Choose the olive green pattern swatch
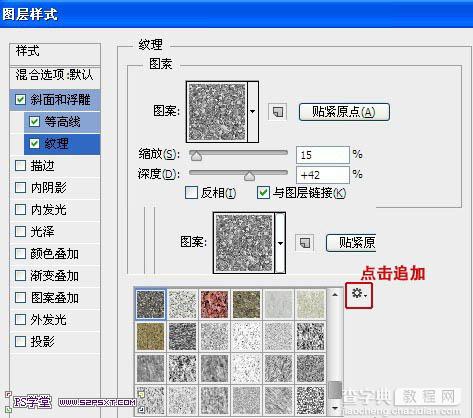473x418 pixels. pyautogui.click(x=247, y=304)
